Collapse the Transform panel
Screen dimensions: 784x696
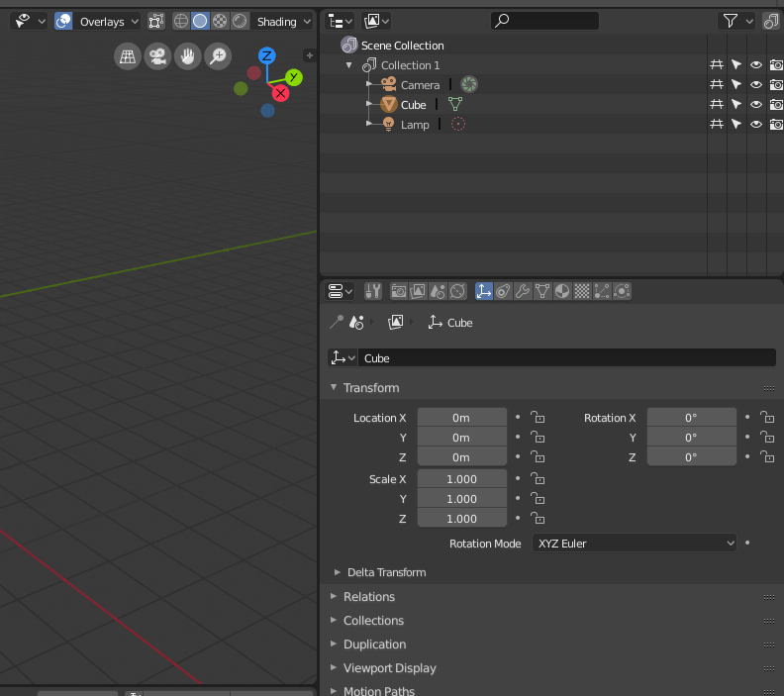(x=334, y=387)
